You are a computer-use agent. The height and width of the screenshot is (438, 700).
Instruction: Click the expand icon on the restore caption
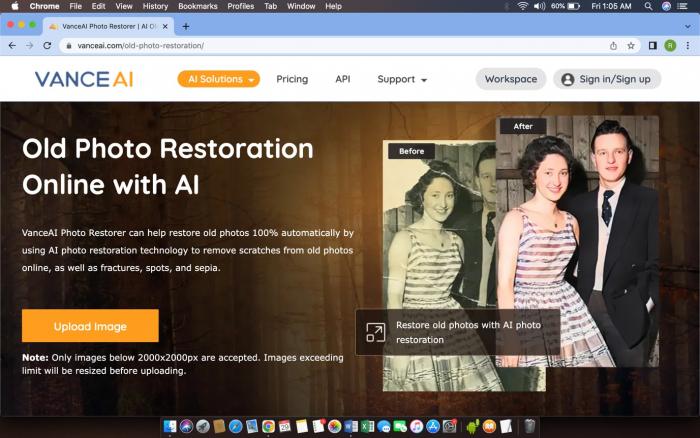pos(375,333)
